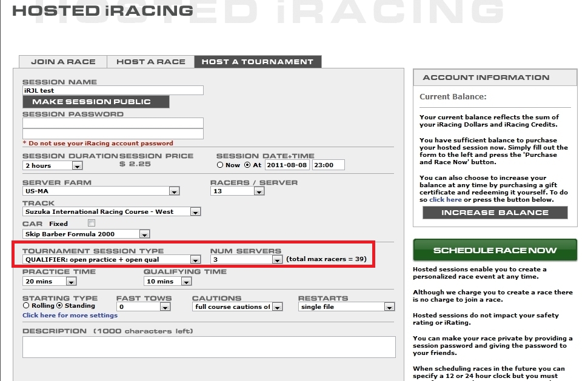Edit the session time field 23:00
The image size is (588, 381).
tap(329, 165)
